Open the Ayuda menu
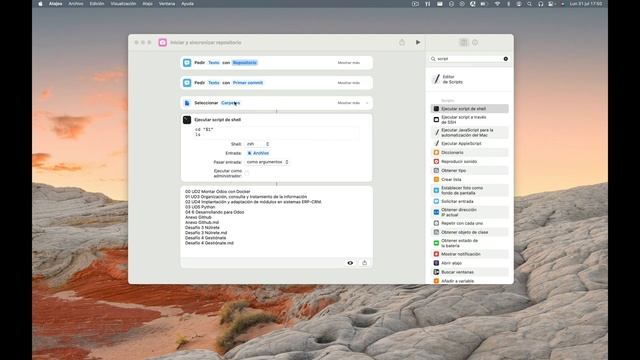The height and width of the screenshot is (360, 640). (x=187, y=4)
